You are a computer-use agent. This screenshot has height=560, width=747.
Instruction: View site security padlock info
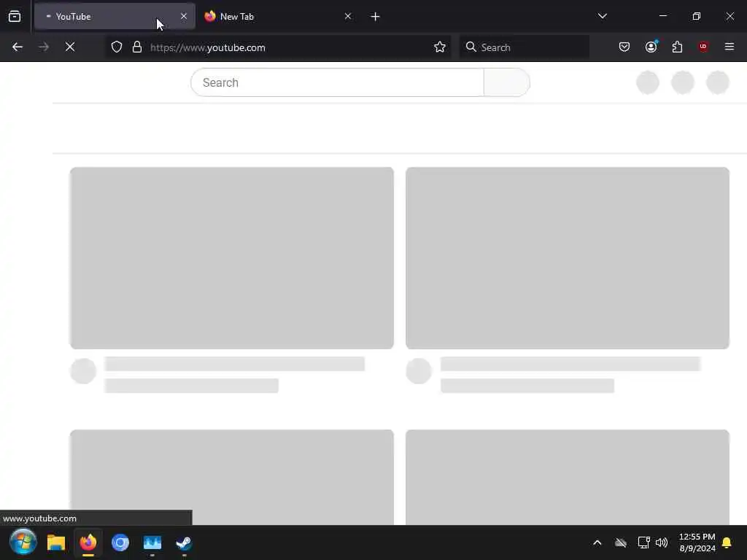[137, 47]
